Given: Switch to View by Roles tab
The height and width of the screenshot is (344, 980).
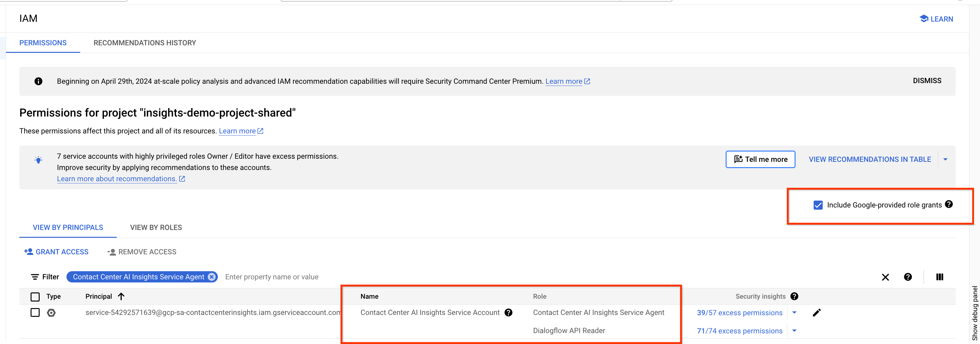Looking at the screenshot, I should pyautogui.click(x=156, y=227).
